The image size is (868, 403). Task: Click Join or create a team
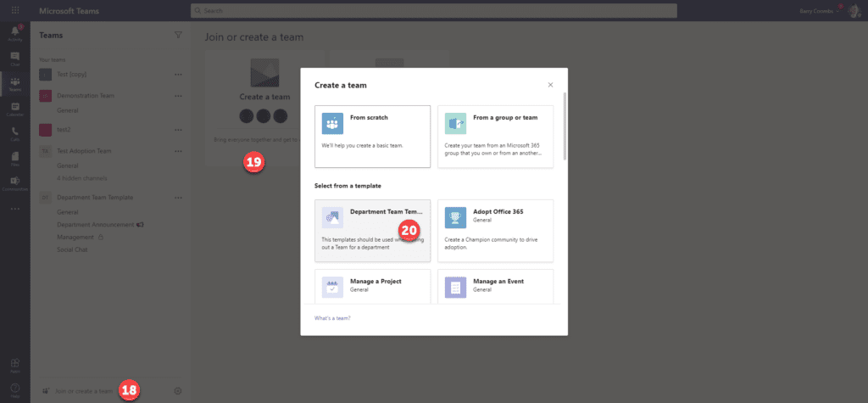83,391
